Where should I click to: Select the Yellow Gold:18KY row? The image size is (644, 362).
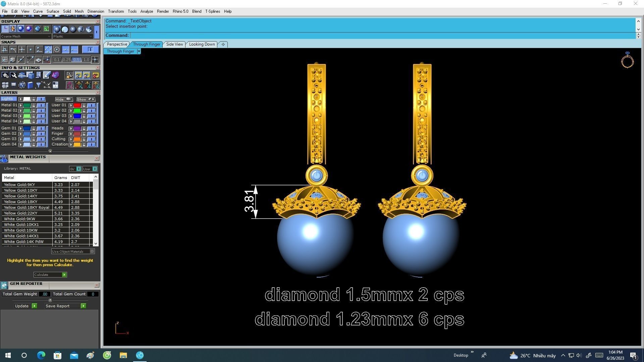click(x=47, y=202)
